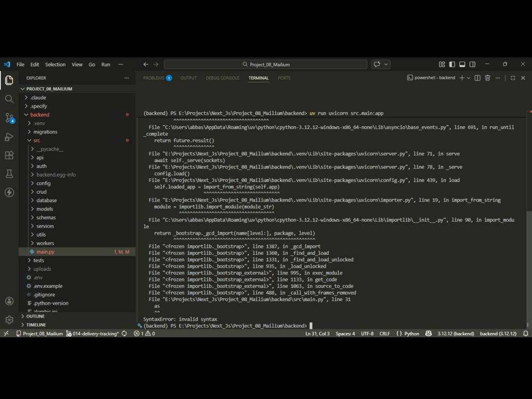Open the overflow menu ellipsis in menu bar

point(121,64)
